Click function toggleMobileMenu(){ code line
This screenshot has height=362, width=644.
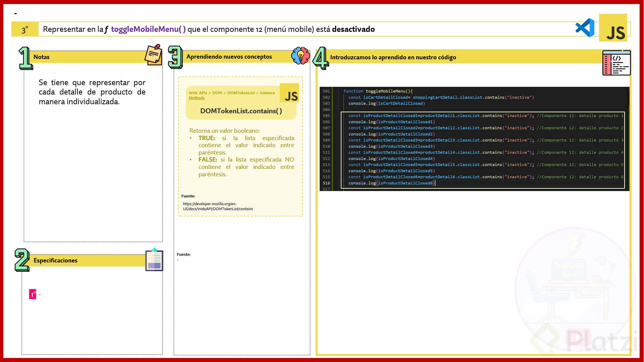[x=378, y=91]
